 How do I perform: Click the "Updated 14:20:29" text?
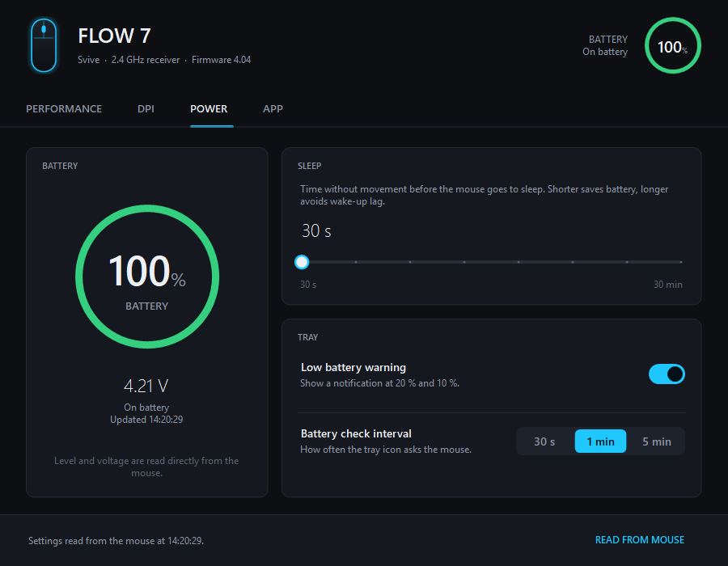pos(146,420)
